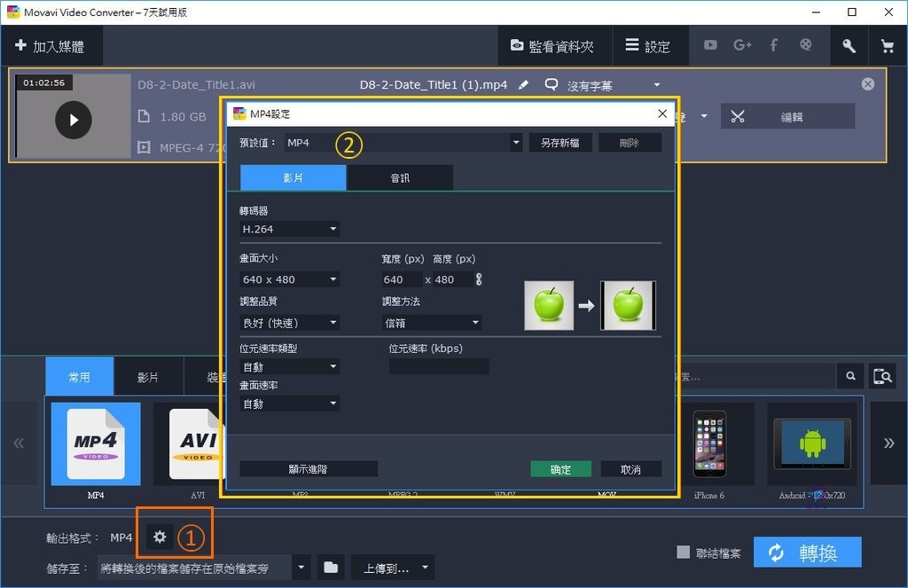Close the MP4設定 dialog with X

click(662, 114)
